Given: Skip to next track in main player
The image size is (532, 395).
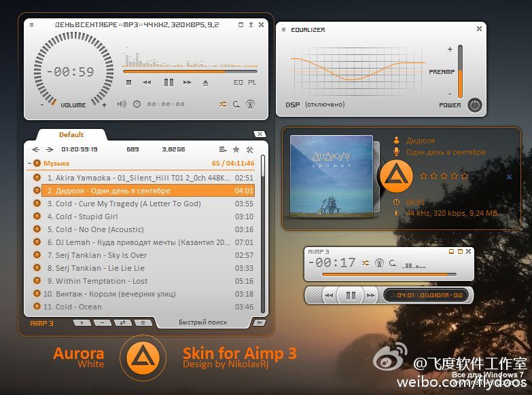Looking at the screenshot, I should pos(188,82).
